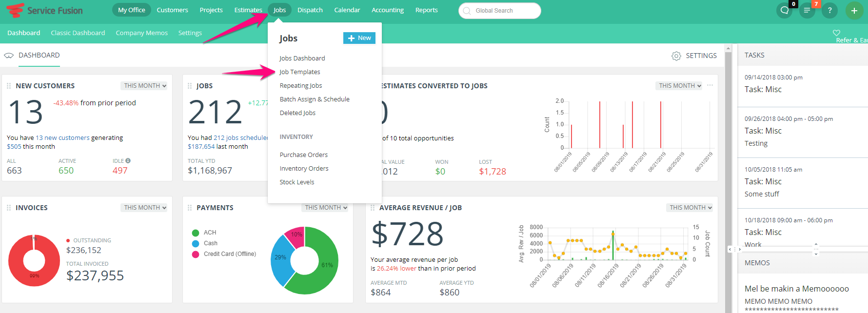
Task: Choose Deleted Jobs from Jobs menu
Action: [297, 113]
